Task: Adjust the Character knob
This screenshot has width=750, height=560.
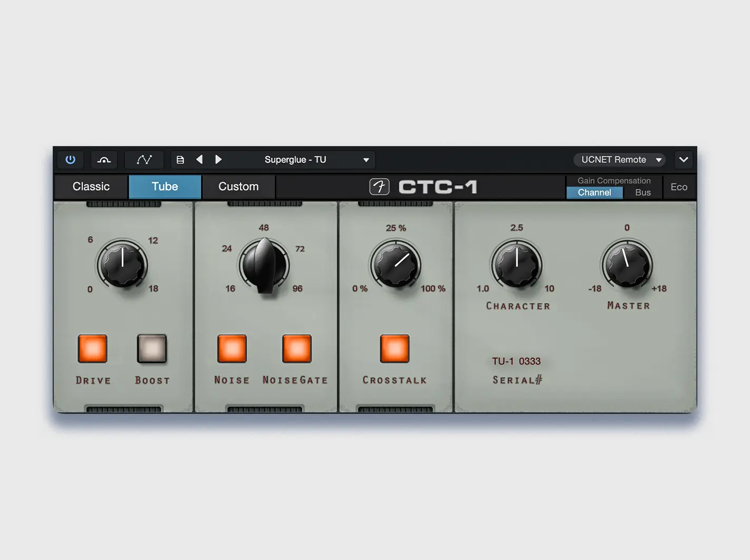Action: pos(516,265)
